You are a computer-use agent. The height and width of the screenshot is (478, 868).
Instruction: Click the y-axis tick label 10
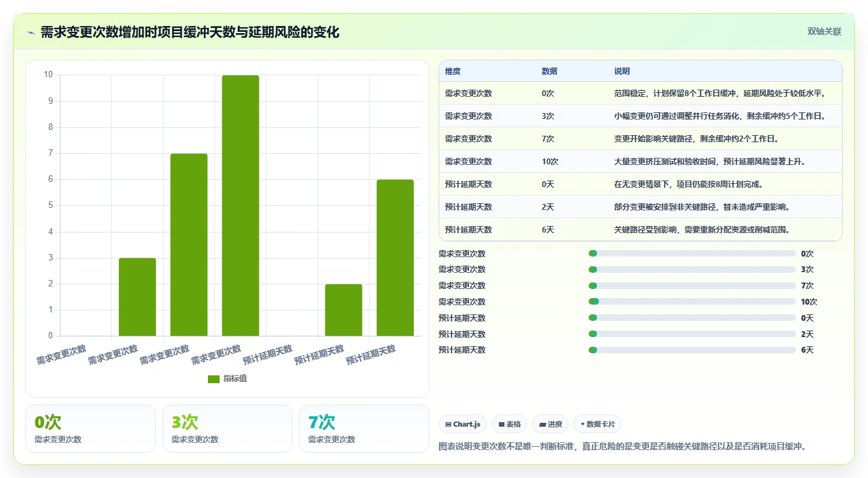pos(48,75)
